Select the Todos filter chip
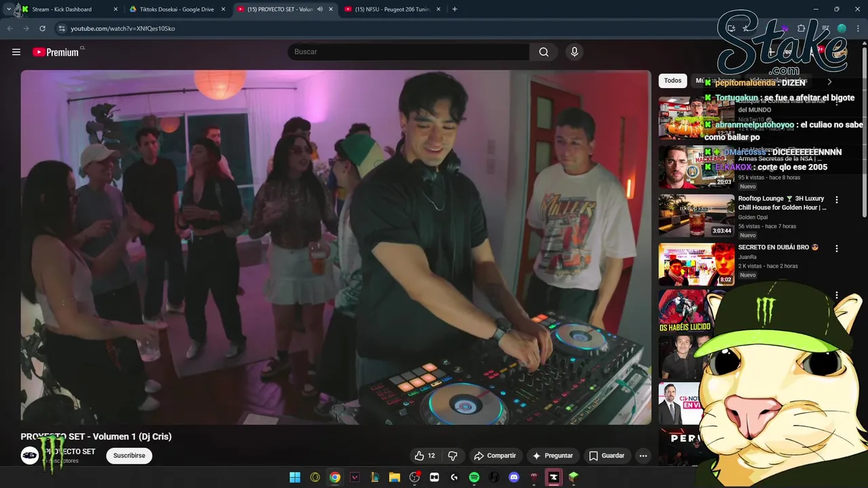This screenshot has width=868, height=488. [673, 81]
